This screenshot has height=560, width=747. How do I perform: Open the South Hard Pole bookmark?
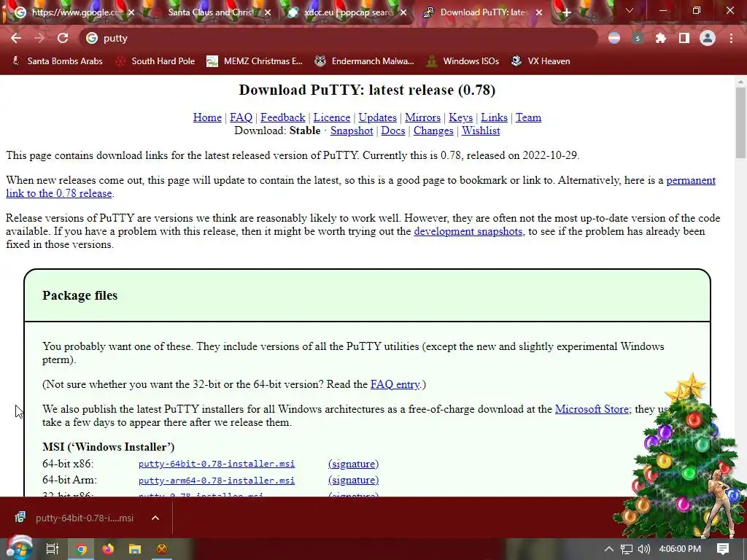pos(155,61)
